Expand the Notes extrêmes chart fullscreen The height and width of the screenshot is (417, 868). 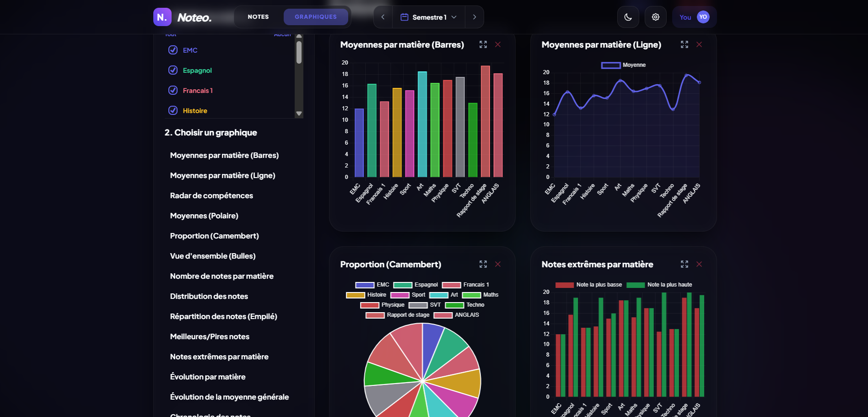tap(685, 264)
